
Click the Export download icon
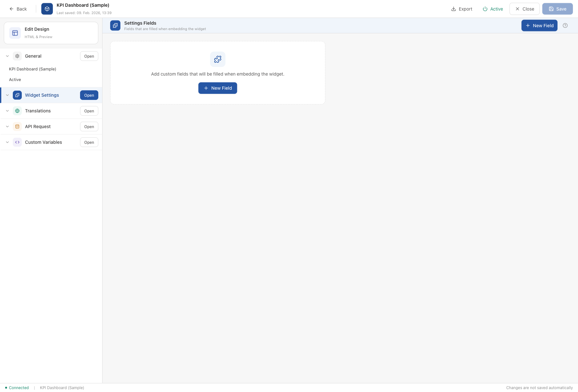coord(453,9)
